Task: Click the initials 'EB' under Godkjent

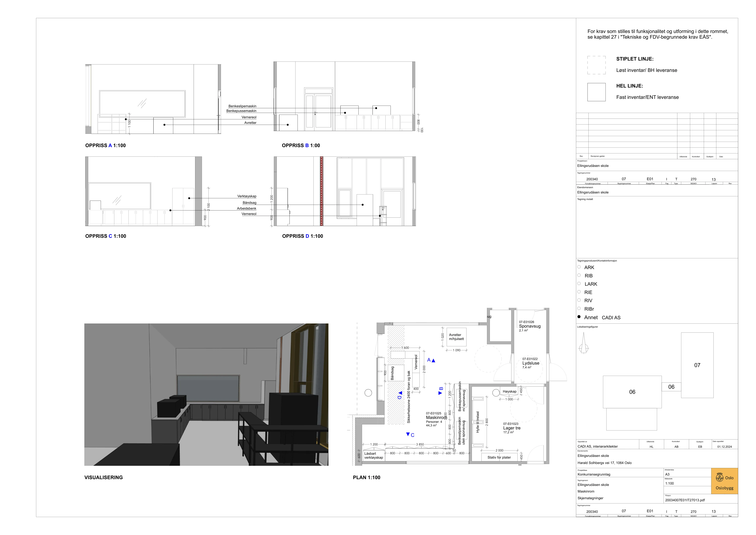Action: tap(700, 447)
